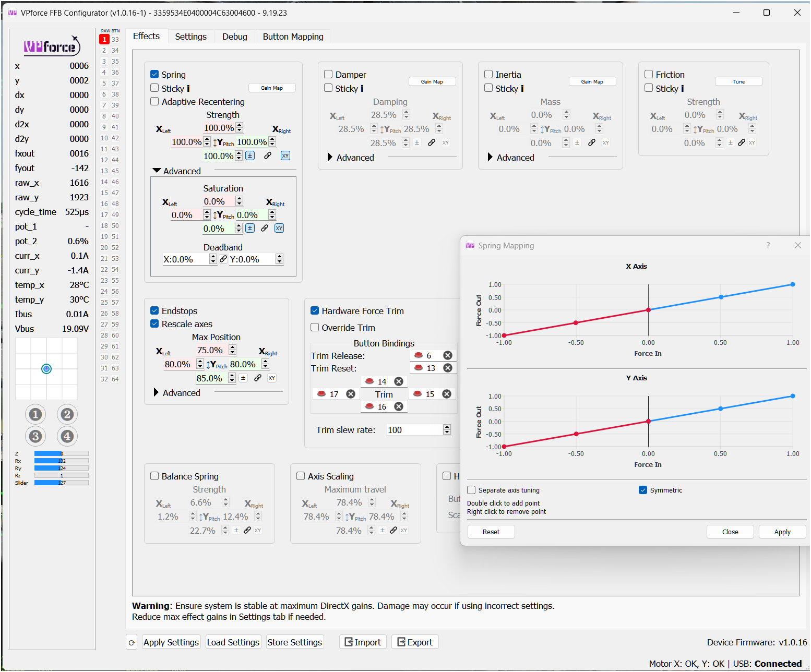811x672 pixels.
Task: Toggle the ± symmetric button for Spring Strength
Action: [x=250, y=155]
